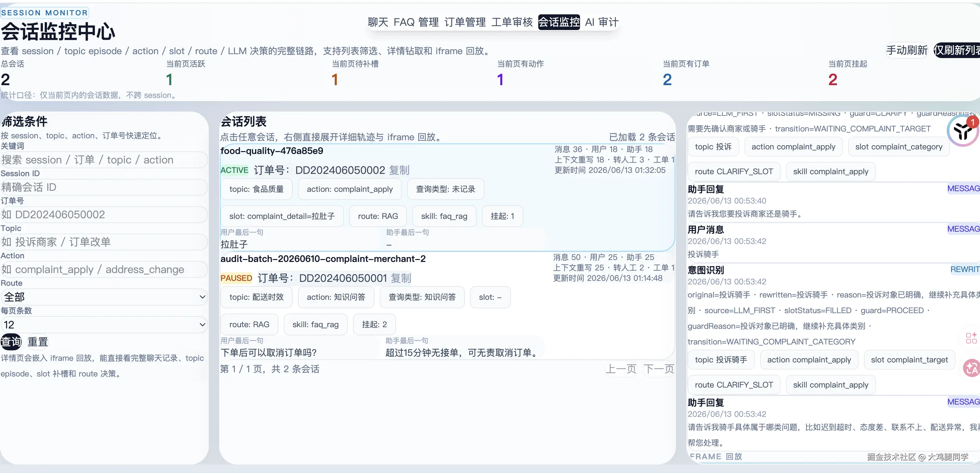
Task: Click the 'slot complaint_target' chip
Action: 909,359
